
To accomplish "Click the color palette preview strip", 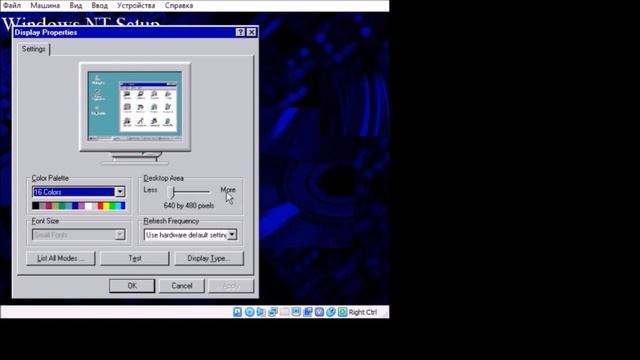I will 78,206.
